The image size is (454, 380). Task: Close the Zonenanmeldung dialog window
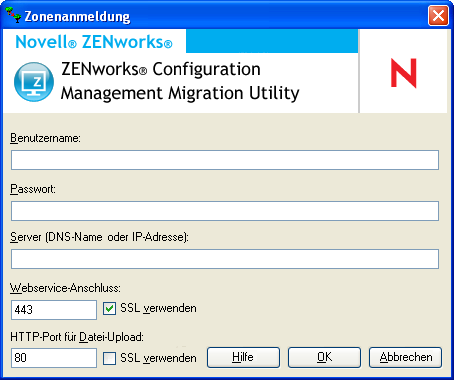pyautogui.click(x=438, y=15)
